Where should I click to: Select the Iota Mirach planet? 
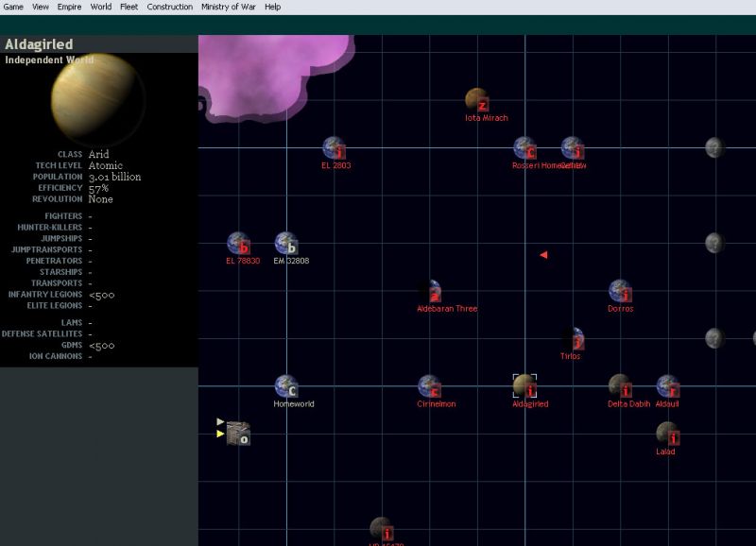click(x=477, y=99)
